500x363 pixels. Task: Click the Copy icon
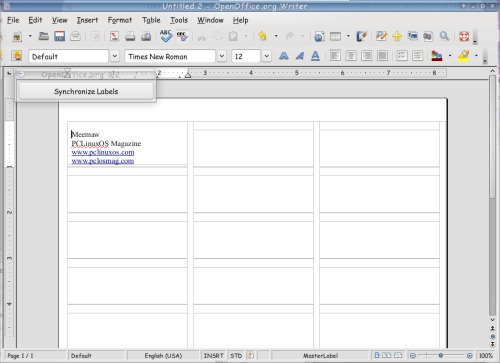(x=218, y=36)
